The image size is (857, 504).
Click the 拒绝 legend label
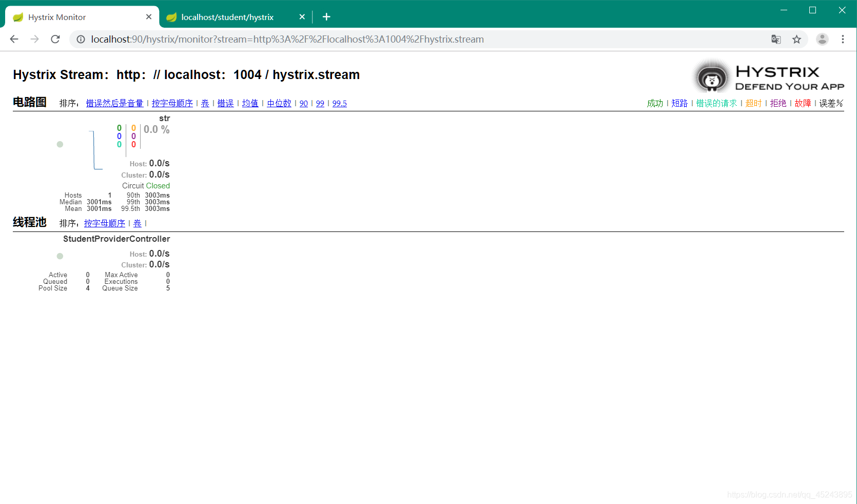778,103
